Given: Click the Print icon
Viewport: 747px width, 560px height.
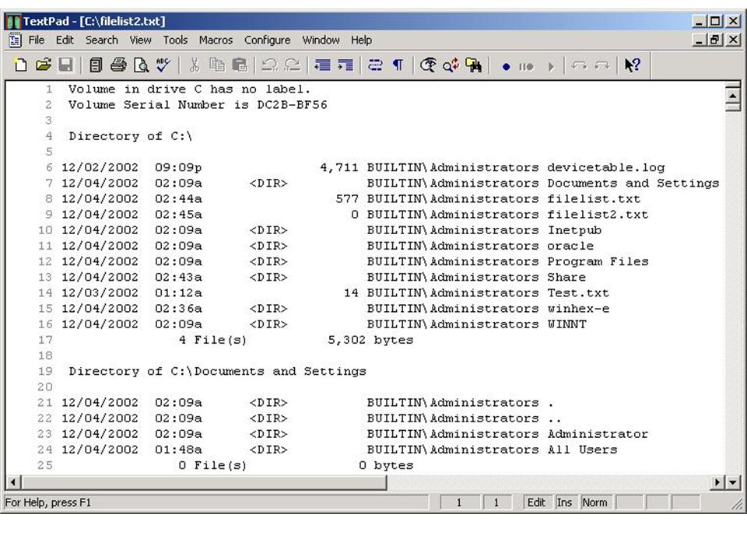Looking at the screenshot, I should pyautogui.click(x=118, y=65).
